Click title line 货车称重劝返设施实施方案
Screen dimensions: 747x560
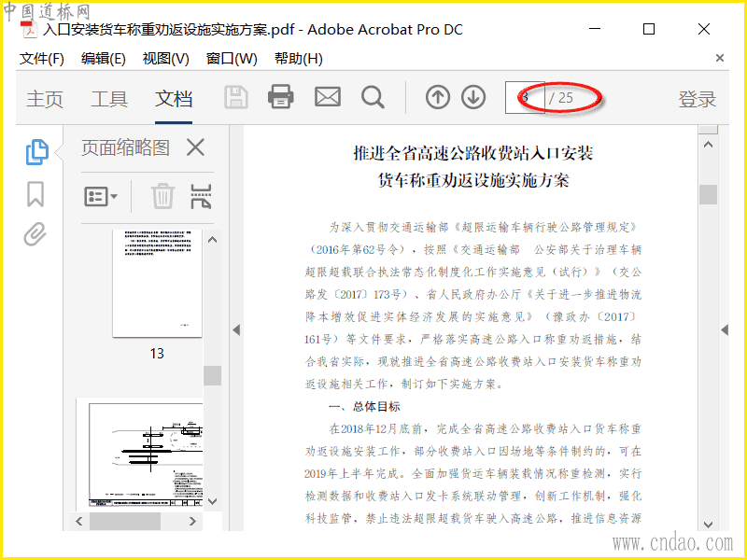(473, 181)
